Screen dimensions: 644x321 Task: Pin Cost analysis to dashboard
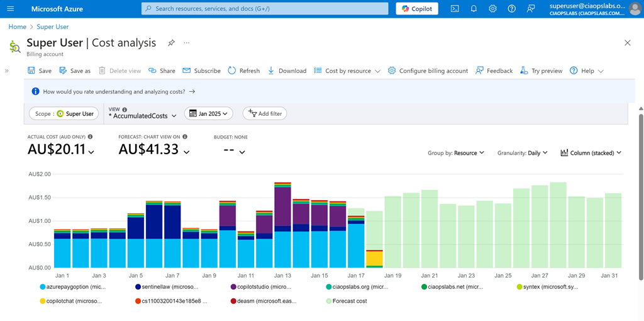pos(171,43)
